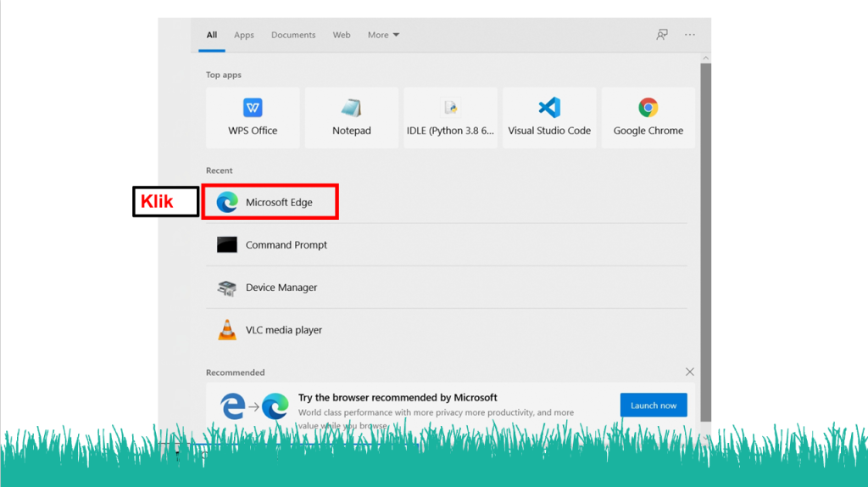This screenshot has height=487, width=868.
Task: Switch to the Documents tab
Action: 293,35
